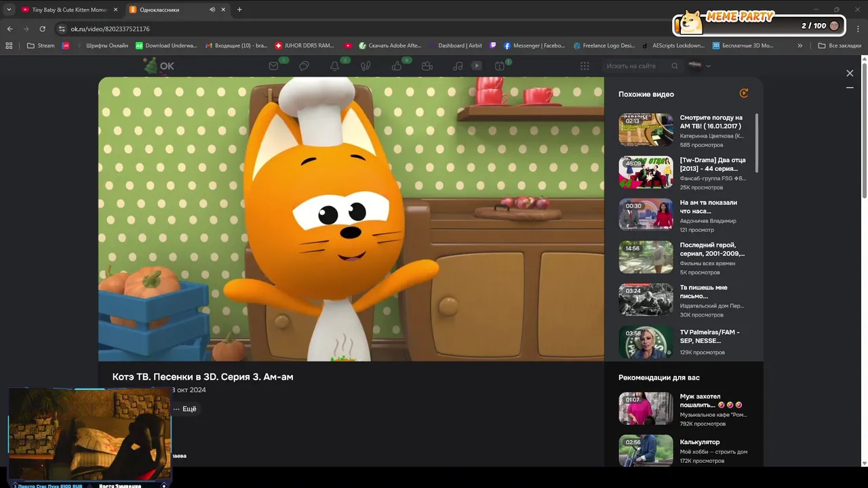Open a new browser tab

pyautogui.click(x=239, y=9)
